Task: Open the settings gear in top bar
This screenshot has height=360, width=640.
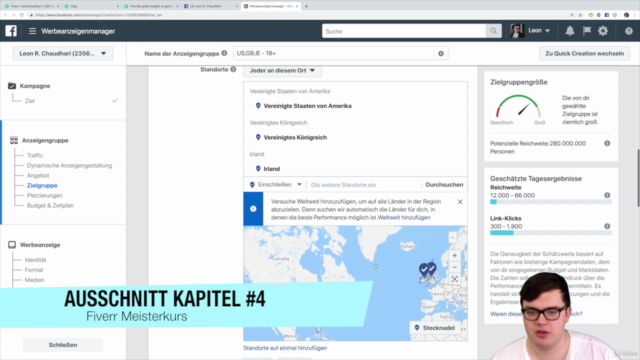Action: pos(603,31)
